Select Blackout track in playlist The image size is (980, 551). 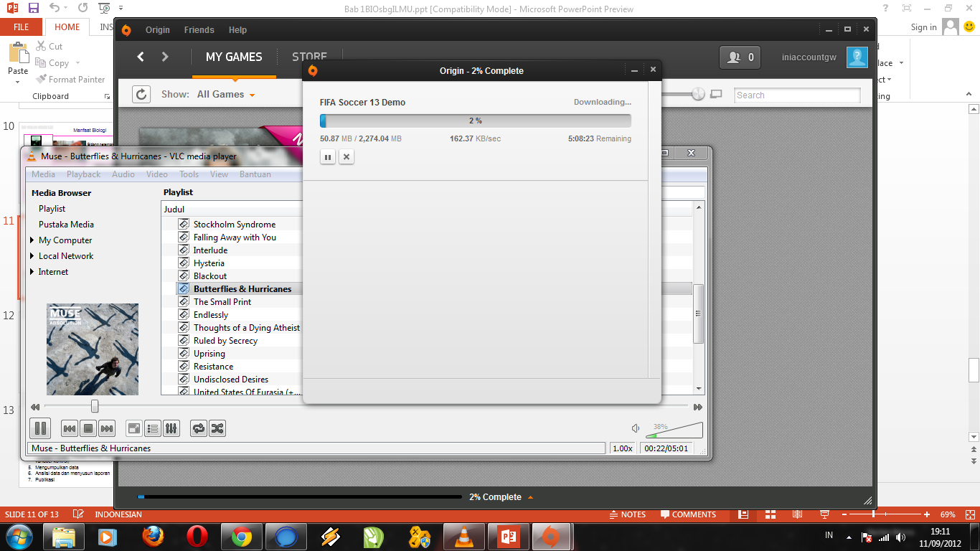tap(210, 276)
